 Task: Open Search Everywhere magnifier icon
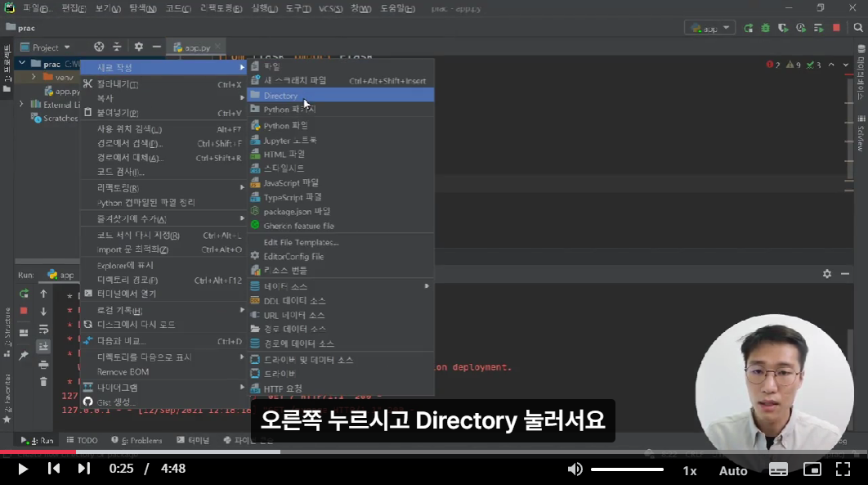858,28
